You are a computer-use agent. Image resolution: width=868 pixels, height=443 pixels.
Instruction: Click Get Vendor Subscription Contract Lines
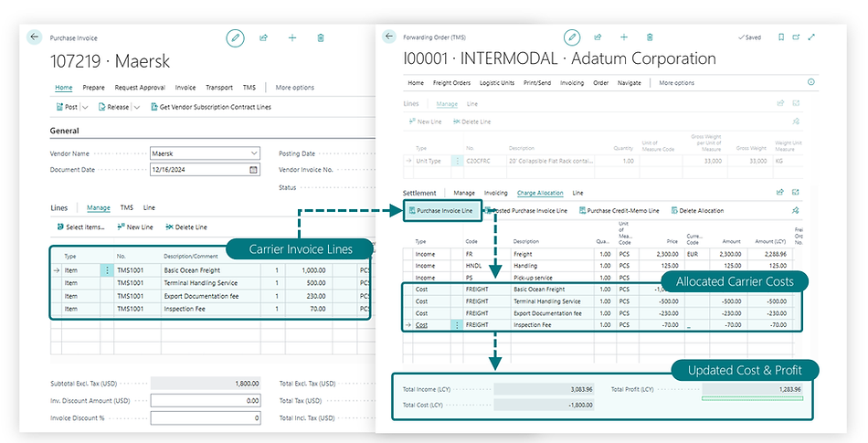tap(210, 107)
